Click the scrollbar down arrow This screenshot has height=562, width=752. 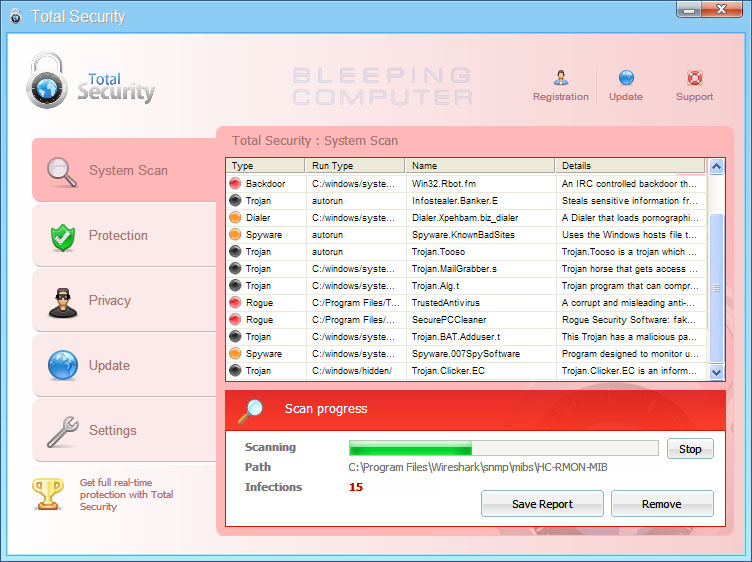tap(716, 372)
